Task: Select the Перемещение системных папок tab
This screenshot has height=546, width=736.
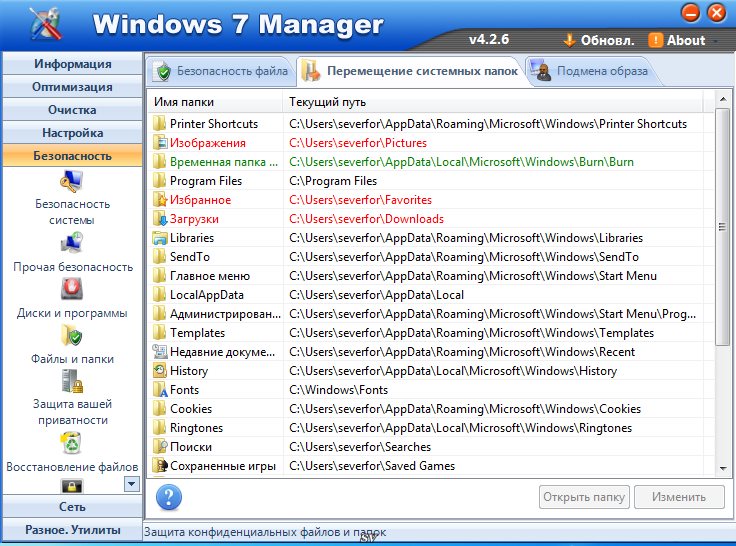Action: click(x=411, y=71)
